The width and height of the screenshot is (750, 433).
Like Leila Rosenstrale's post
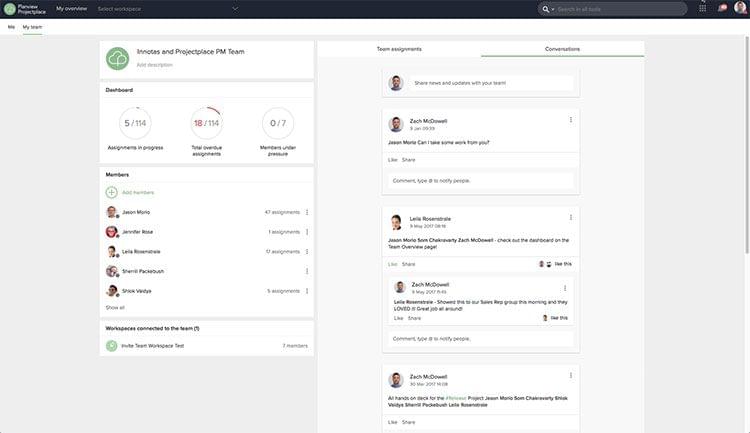tap(393, 264)
